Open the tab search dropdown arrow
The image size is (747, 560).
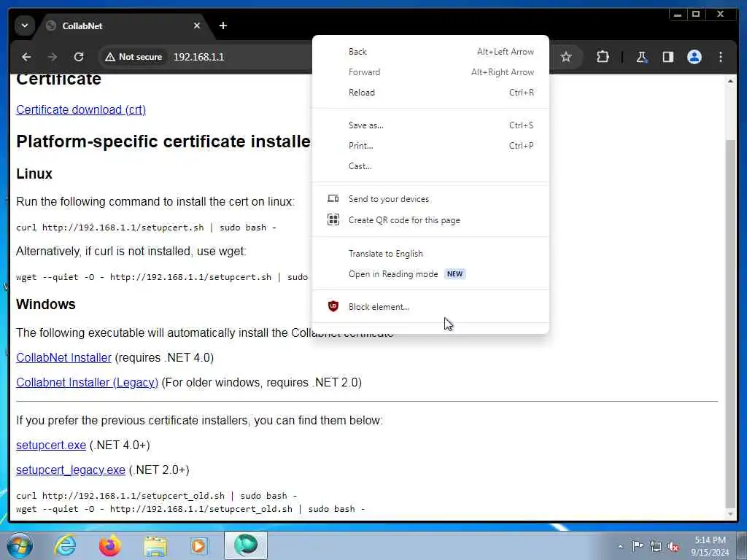click(24, 26)
